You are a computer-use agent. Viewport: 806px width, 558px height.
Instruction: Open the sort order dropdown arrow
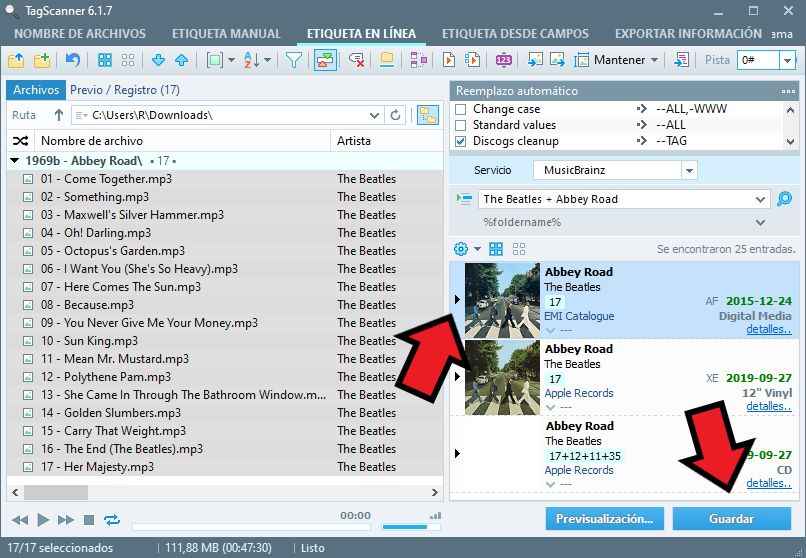pyautogui.click(x=268, y=60)
